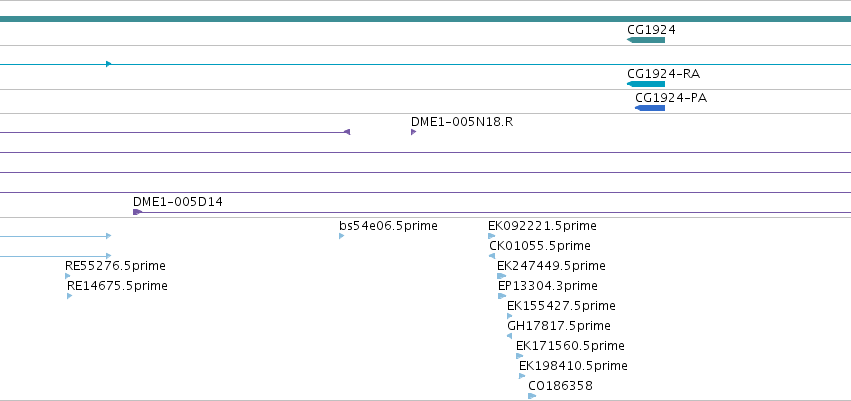The width and height of the screenshot is (851, 401).
Task: Select the EK247449.5prime feature glyph
Action: click(x=501, y=276)
